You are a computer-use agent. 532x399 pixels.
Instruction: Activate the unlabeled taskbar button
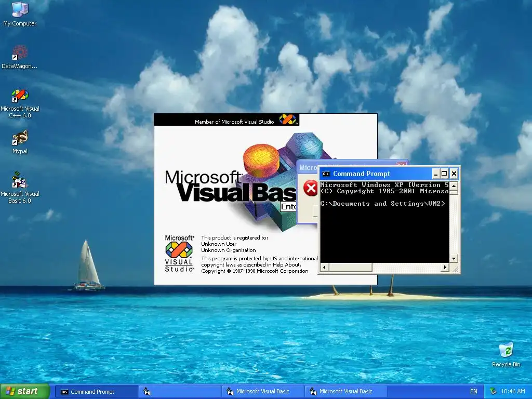pos(179,392)
